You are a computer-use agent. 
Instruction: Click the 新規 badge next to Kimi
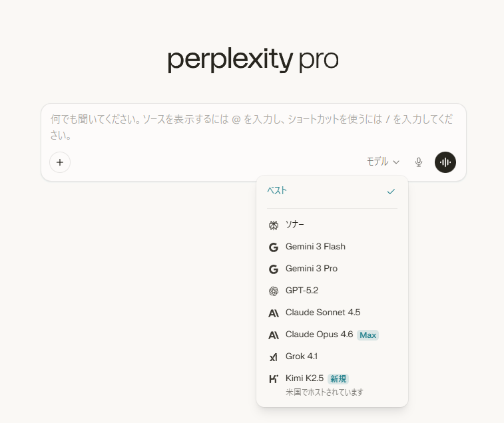click(x=338, y=379)
